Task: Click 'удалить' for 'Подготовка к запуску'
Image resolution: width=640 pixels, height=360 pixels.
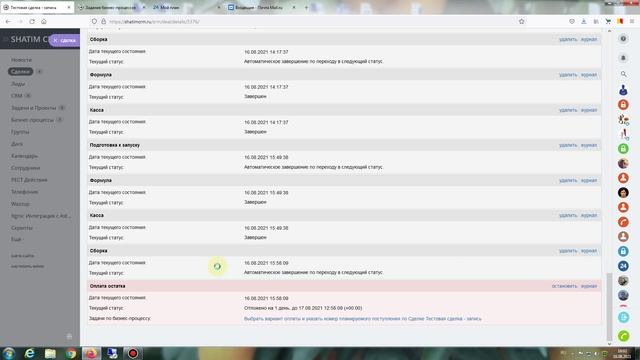Action: [568, 145]
